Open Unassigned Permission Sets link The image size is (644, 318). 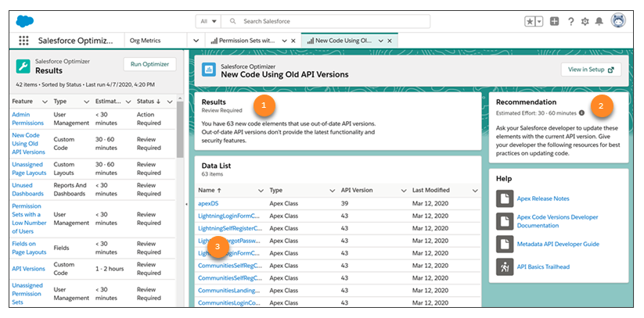point(27,294)
